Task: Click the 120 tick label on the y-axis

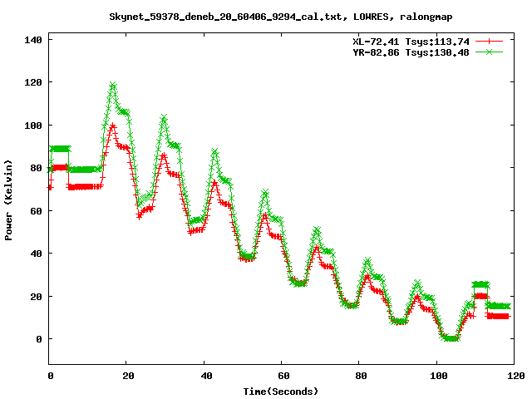Action: 33,82
